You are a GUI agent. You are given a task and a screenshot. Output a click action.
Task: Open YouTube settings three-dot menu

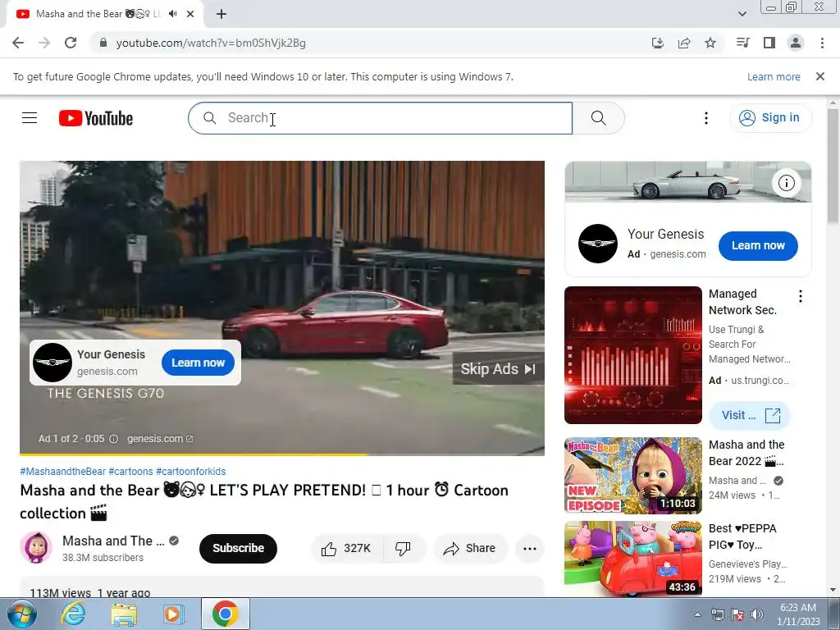click(x=706, y=118)
